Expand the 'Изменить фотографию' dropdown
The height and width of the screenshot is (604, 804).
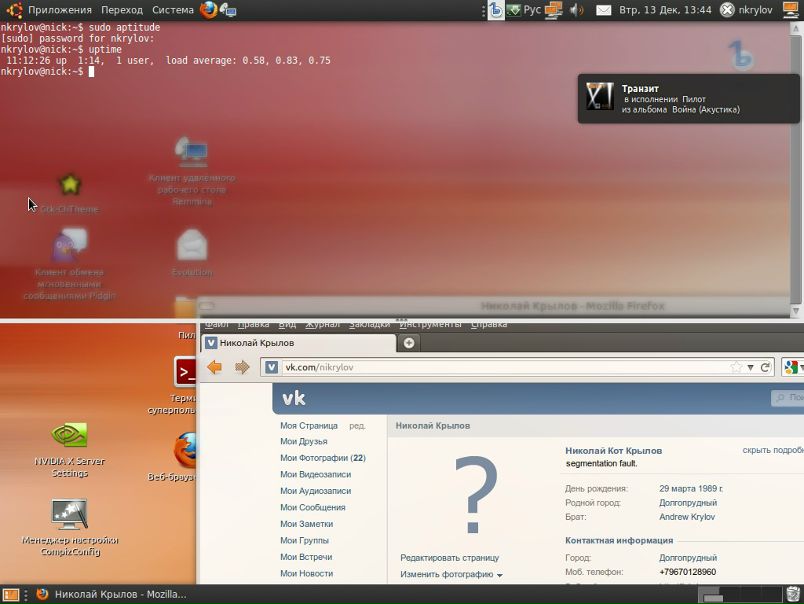pos(451,575)
